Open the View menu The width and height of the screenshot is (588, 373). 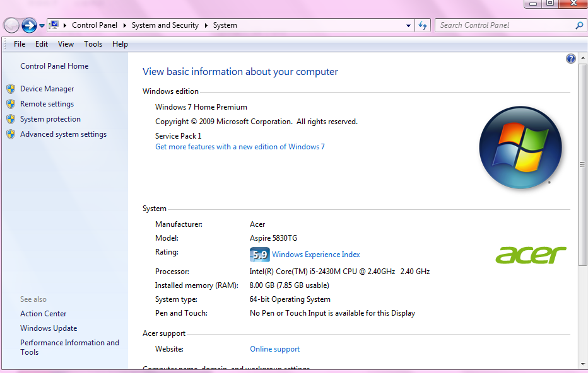(66, 44)
